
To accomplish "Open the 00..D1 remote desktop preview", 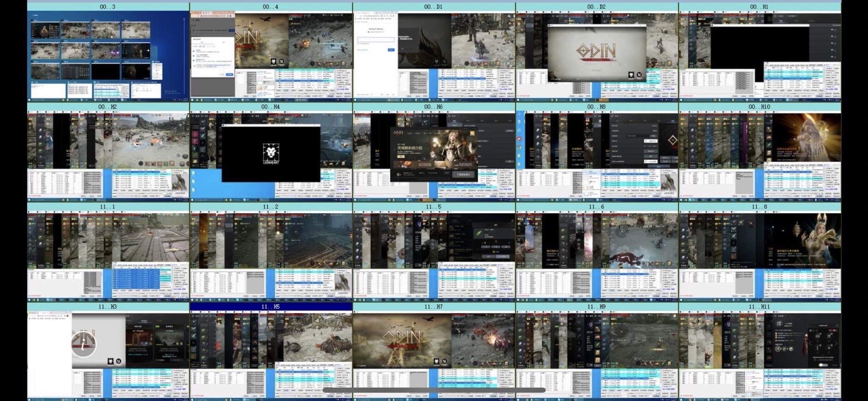I will 434,56.
